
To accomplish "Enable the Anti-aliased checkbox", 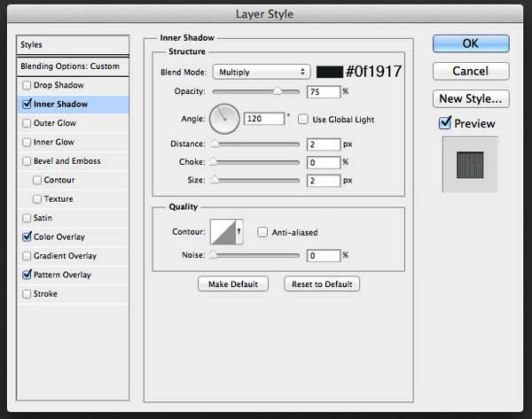I will point(262,232).
